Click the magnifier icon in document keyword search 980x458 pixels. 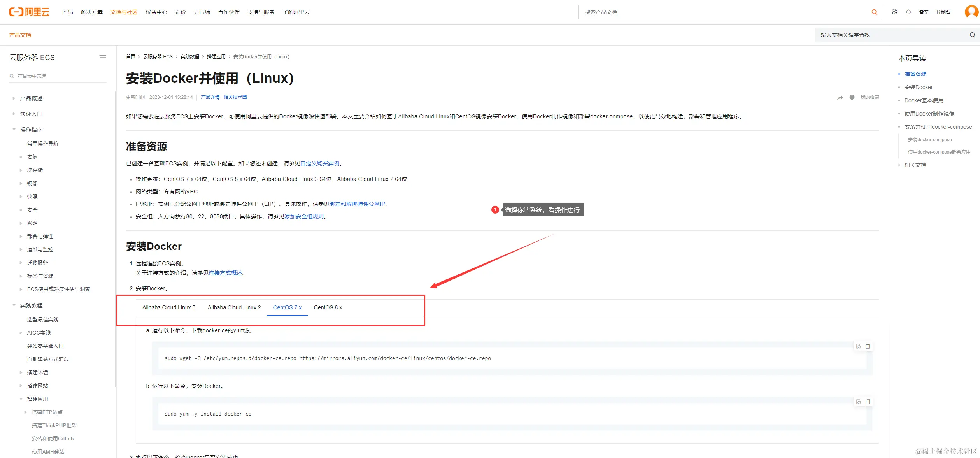point(973,35)
